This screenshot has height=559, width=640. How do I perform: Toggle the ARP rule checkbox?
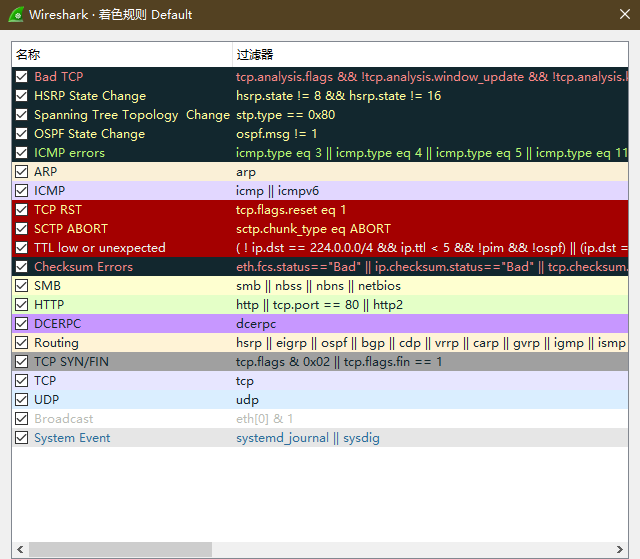pos(21,172)
